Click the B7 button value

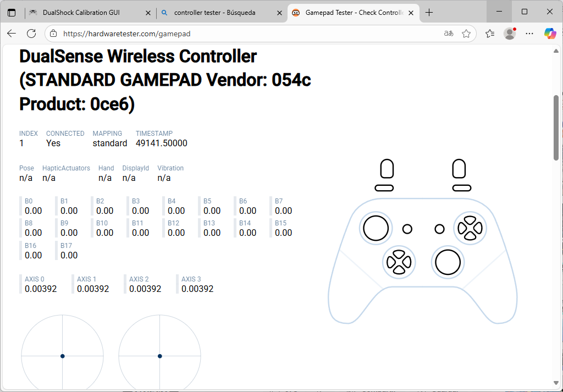click(x=284, y=211)
